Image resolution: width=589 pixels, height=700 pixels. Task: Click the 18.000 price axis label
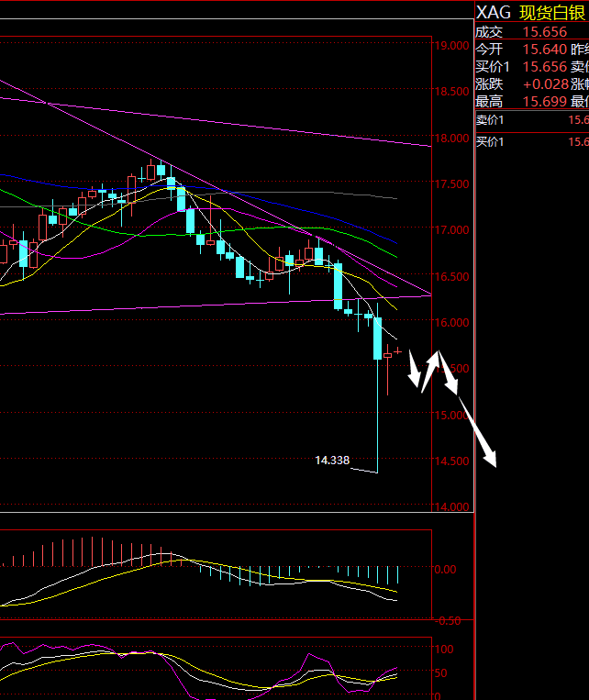452,138
